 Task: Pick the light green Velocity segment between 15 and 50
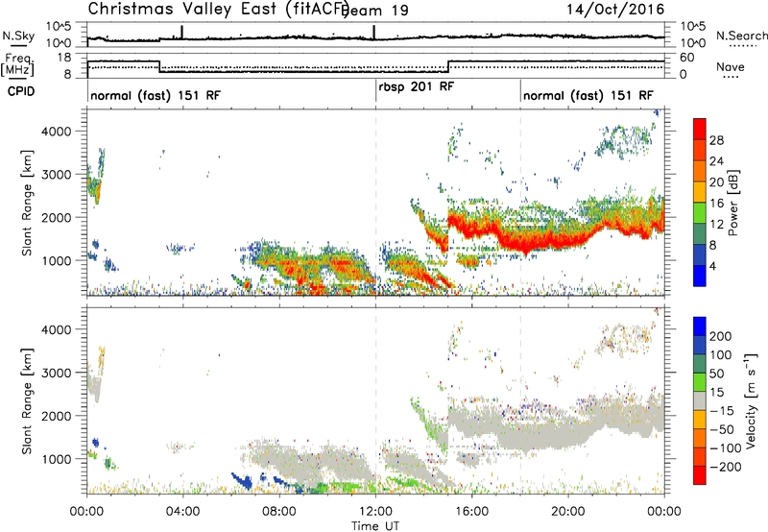click(x=700, y=382)
